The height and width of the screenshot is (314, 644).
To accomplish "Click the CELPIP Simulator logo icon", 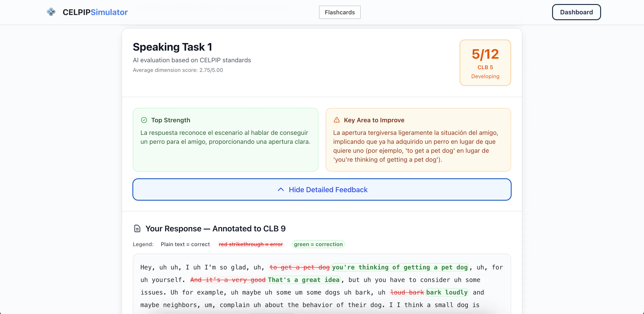I will [x=51, y=12].
